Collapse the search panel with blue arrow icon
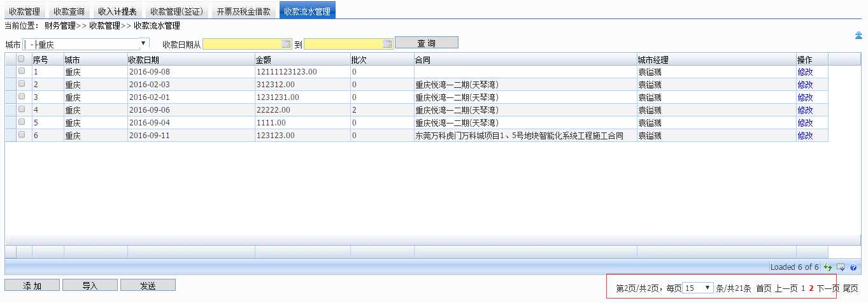 [x=858, y=36]
